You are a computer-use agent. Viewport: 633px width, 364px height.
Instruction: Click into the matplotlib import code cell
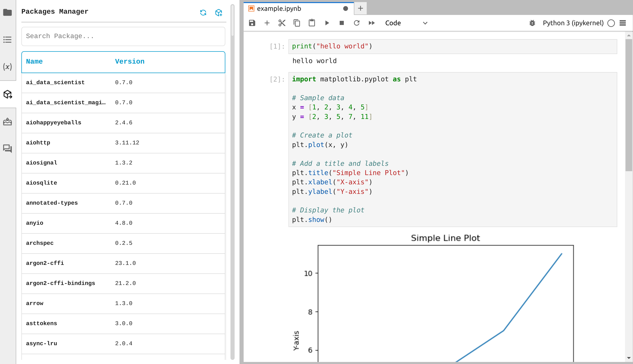coord(453,150)
